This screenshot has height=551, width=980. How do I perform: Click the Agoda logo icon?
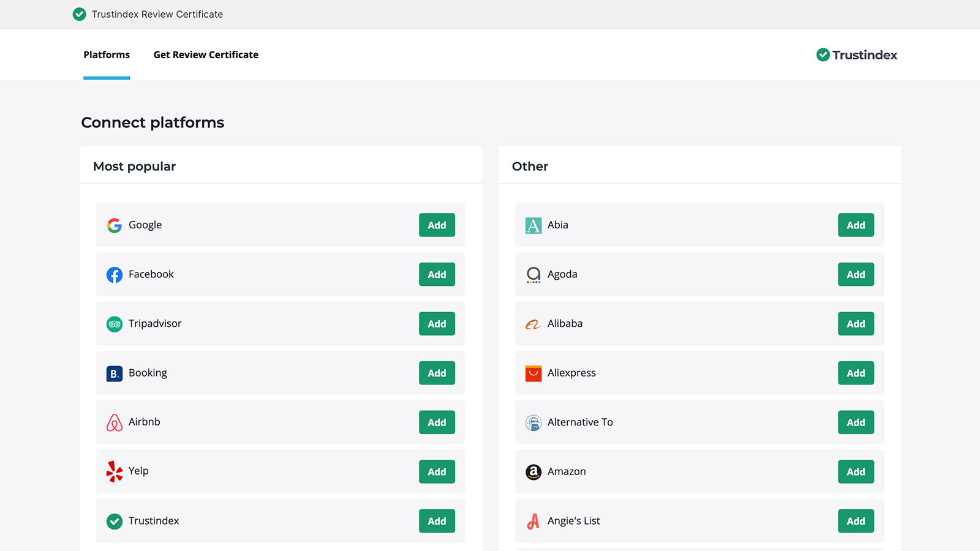[x=533, y=275]
